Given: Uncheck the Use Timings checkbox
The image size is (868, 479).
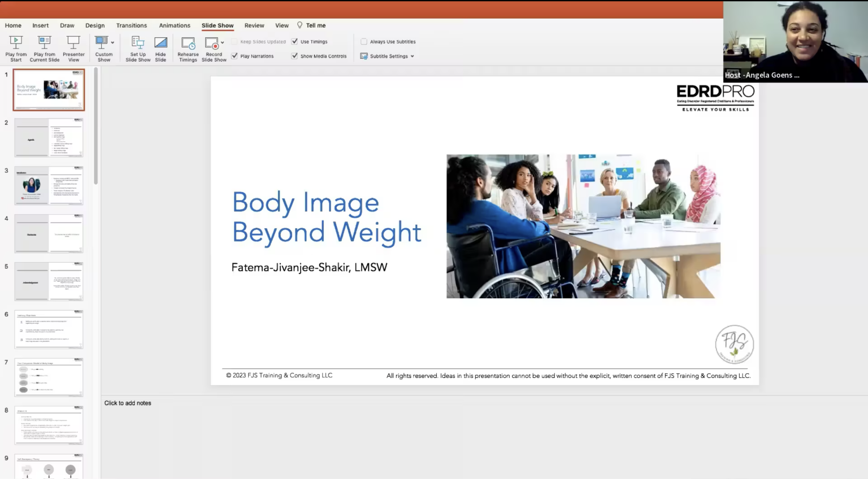Looking at the screenshot, I should [294, 41].
